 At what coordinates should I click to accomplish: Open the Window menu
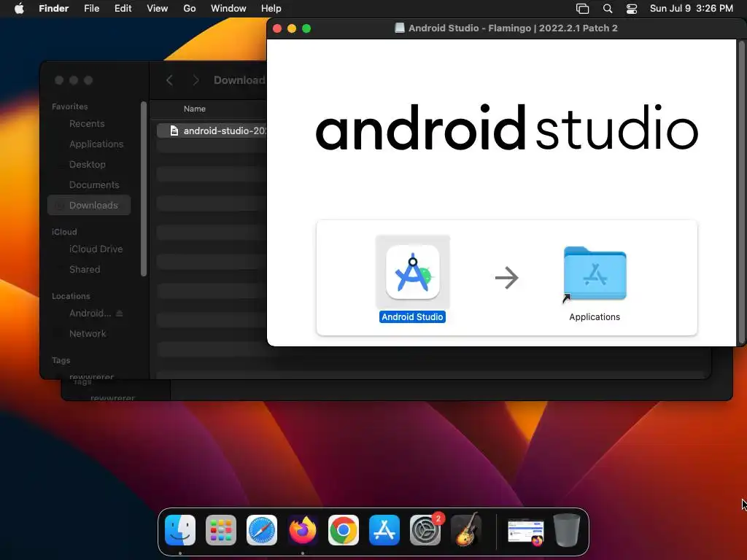coord(228,8)
